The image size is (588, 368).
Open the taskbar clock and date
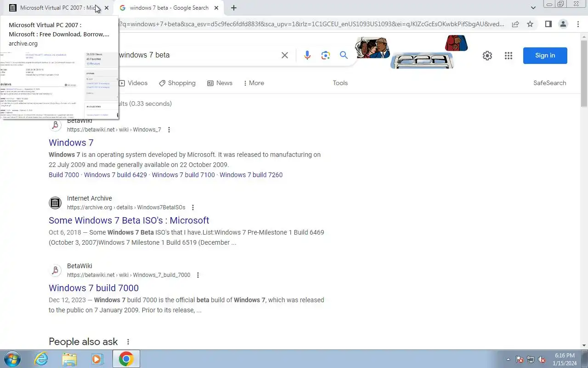point(565,359)
